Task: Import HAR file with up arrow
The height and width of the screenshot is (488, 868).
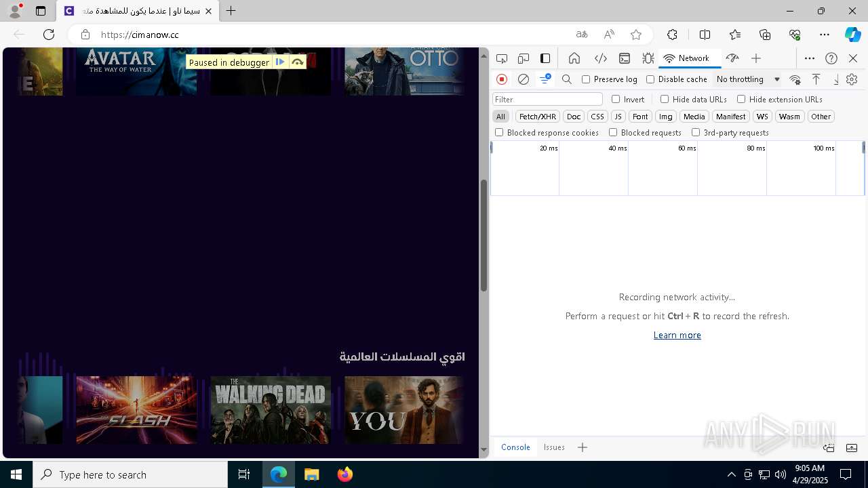Action: [x=816, y=79]
